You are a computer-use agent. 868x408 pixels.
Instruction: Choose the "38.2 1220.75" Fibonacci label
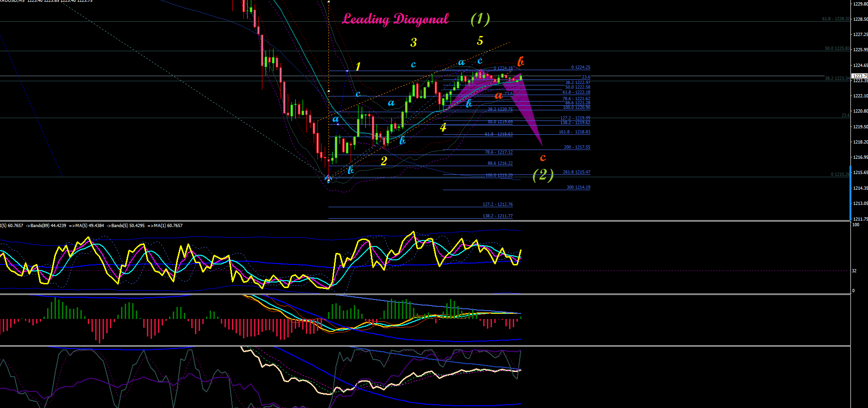pos(500,109)
